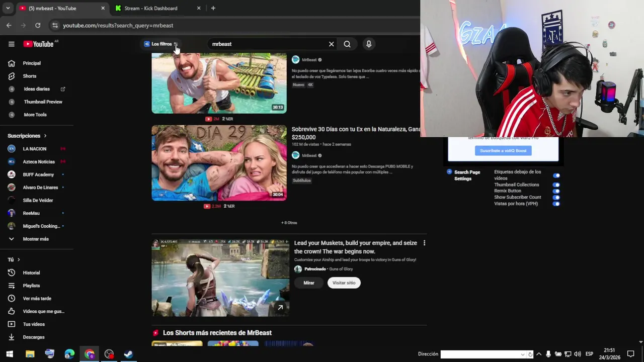Open More Tools in the sidebar
644x362 pixels.
point(35,115)
